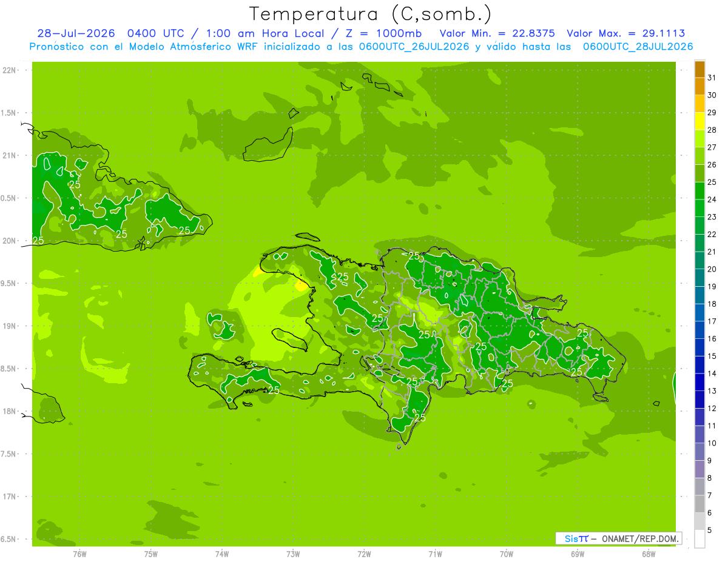Click the '72W' longitude label
Viewport: 728px width, 562px height.
pos(364,554)
